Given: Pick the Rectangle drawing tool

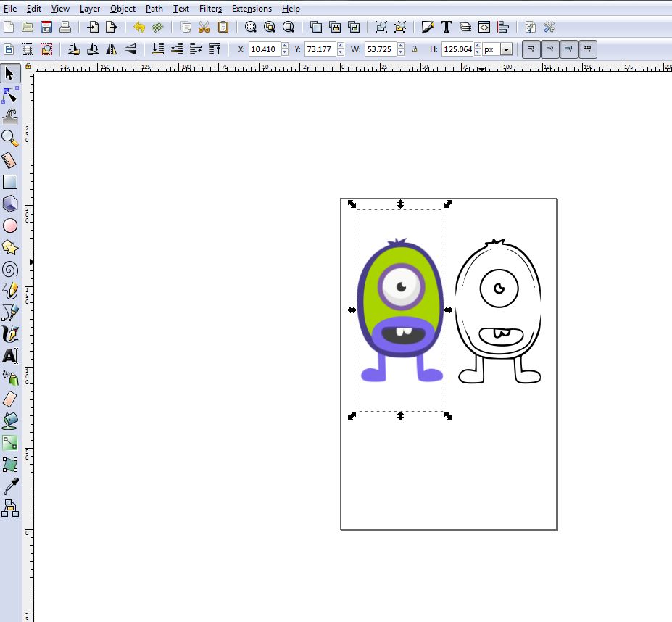Looking at the screenshot, I should (x=10, y=182).
